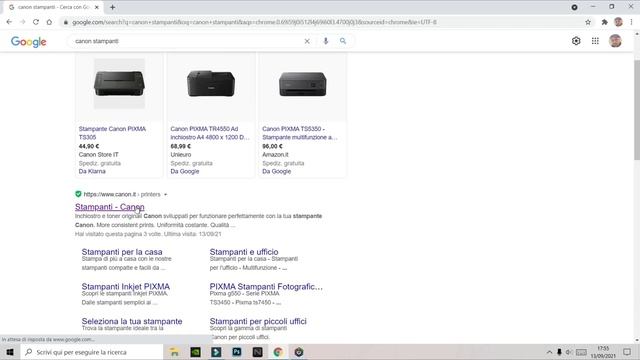The width and height of the screenshot is (640, 360).
Task: Click the 96,00 € price
Action: tap(273, 146)
